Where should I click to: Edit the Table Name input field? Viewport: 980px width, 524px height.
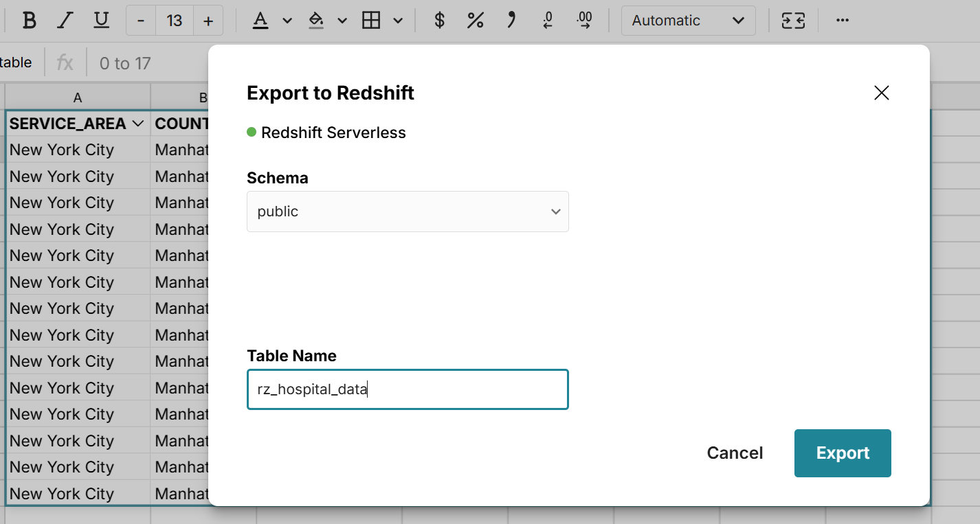[408, 389]
